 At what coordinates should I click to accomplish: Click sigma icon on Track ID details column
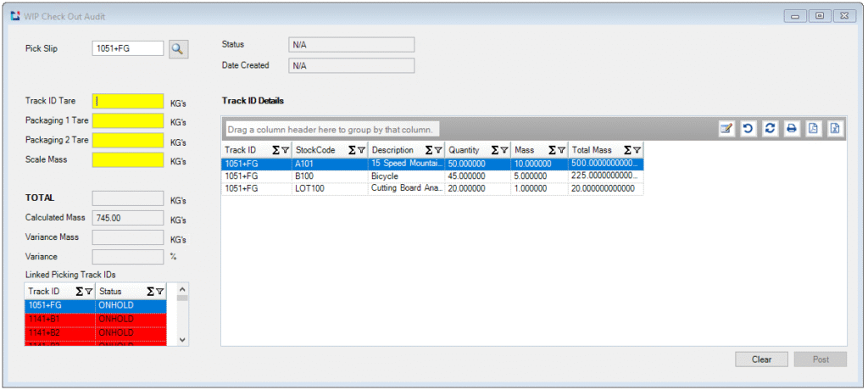coord(275,150)
